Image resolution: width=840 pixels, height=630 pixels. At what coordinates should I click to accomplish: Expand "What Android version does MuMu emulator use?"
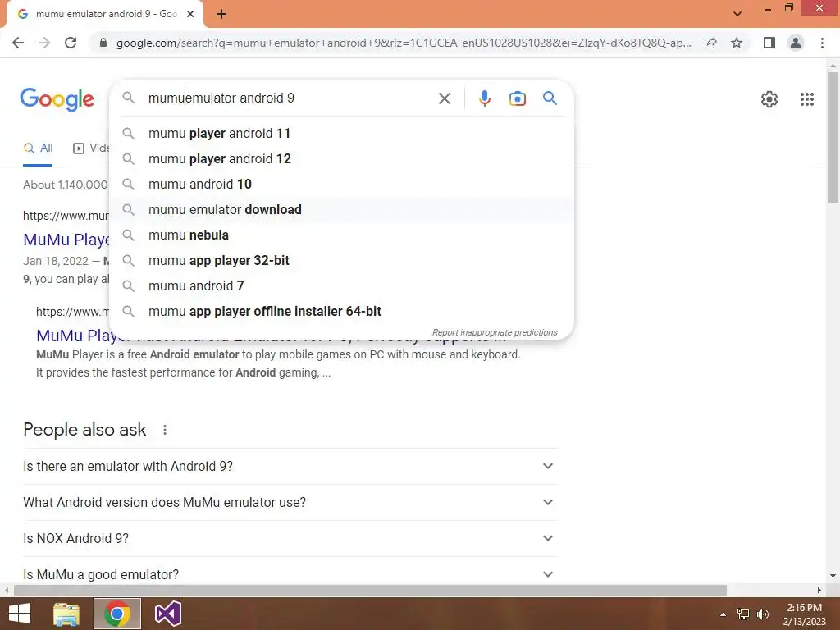click(x=290, y=502)
